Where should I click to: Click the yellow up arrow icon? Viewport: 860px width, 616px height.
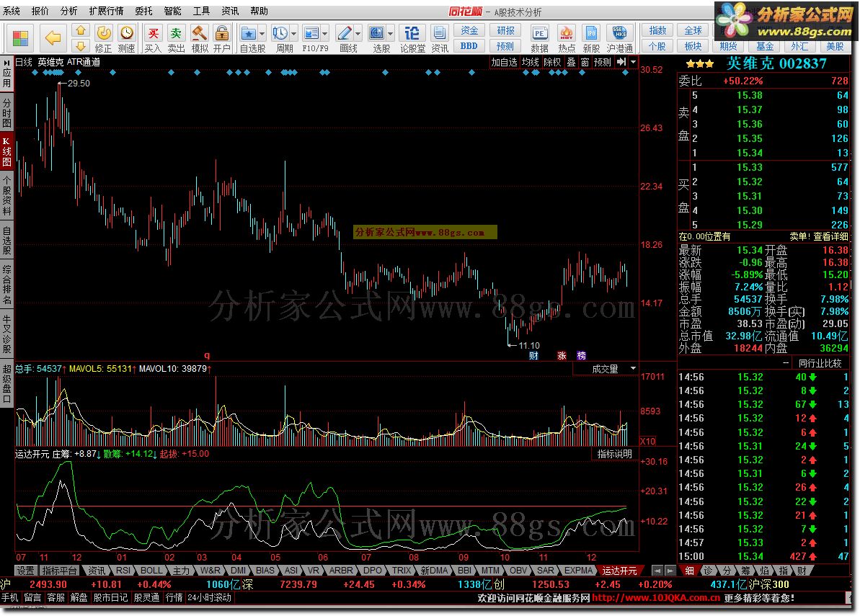coord(81,31)
